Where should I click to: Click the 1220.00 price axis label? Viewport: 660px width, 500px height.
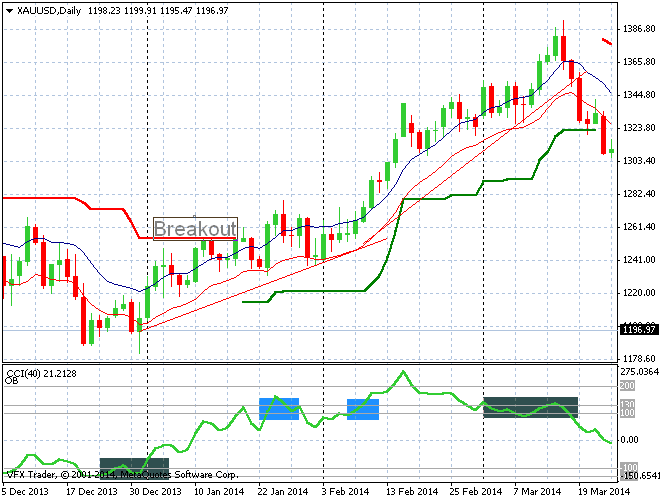tap(637, 292)
